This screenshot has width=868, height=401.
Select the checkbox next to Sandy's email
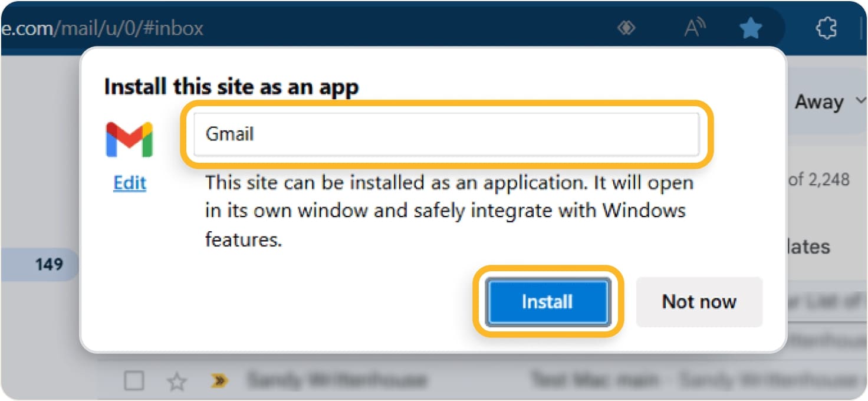(x=134, y=381)
